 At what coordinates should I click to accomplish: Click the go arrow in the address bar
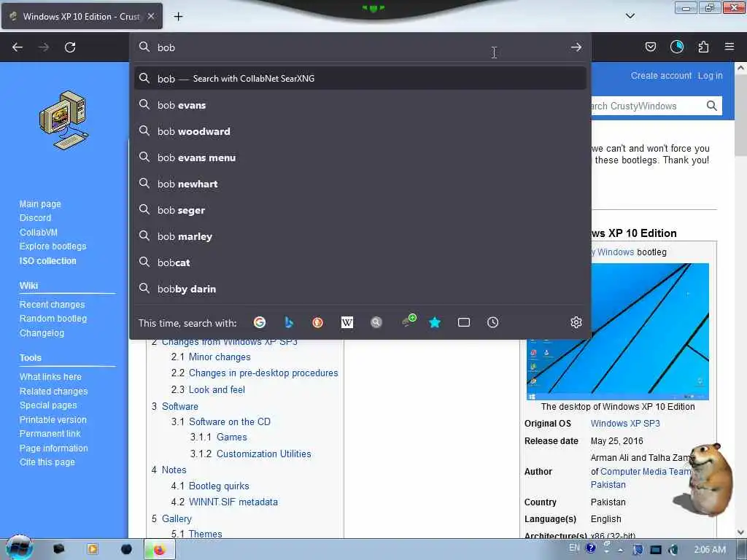click(x=576, y=47)
